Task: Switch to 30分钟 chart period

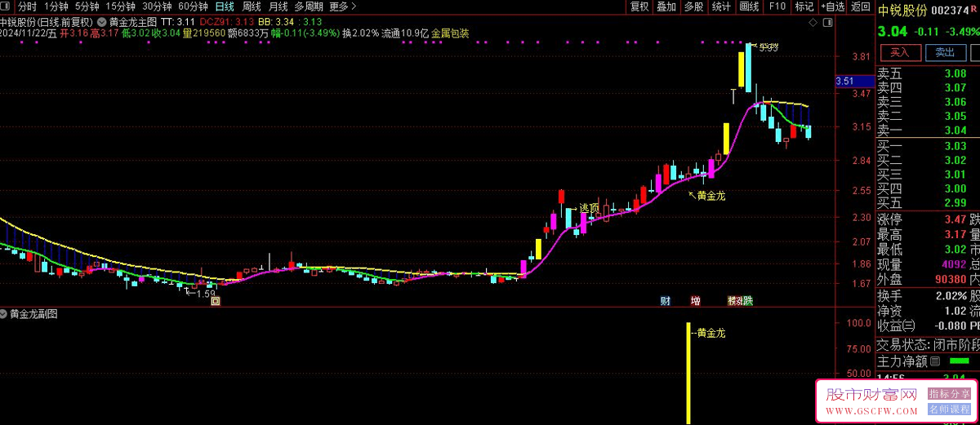Action: (x=156, y=7)
